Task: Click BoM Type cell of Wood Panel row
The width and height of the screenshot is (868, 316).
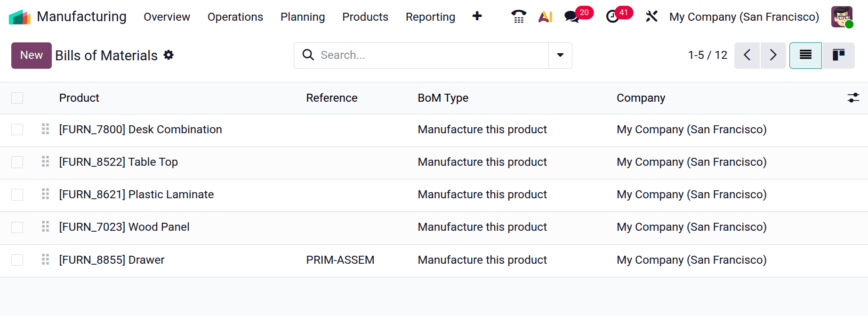Action: 482,227
